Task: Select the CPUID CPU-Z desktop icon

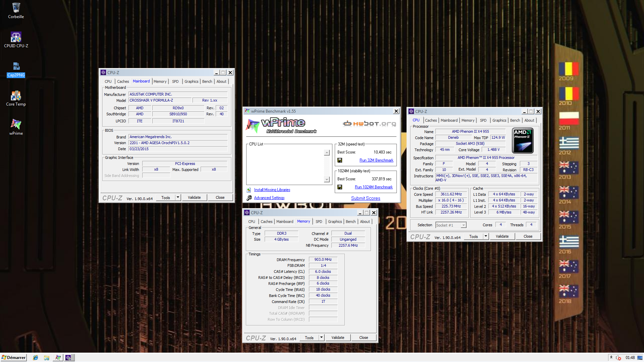Action: 16,40
